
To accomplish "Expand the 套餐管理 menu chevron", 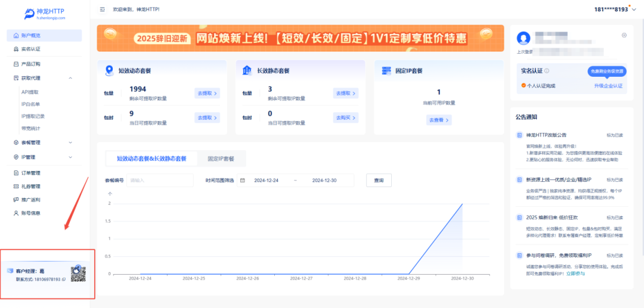I will tap(70, 142).
